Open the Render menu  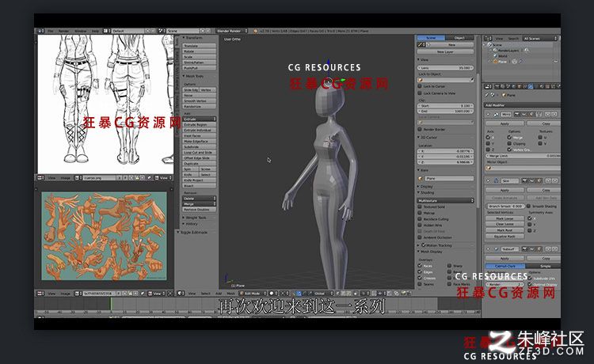63,31
